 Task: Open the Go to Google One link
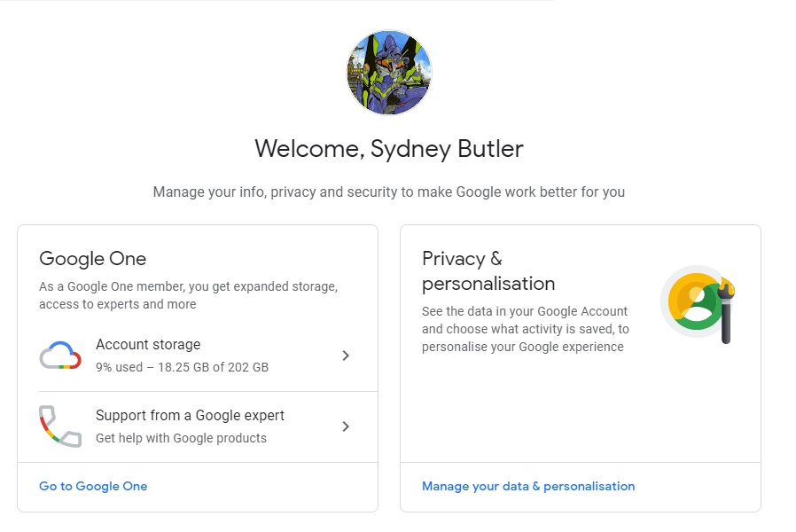pos(93,486)
